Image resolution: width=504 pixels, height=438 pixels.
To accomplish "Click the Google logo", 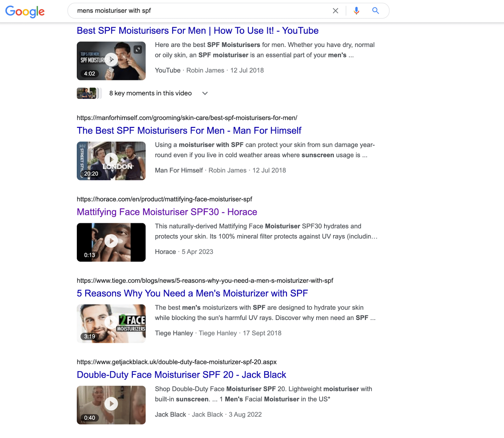I will pyautogui.click(x=25, y=11).
